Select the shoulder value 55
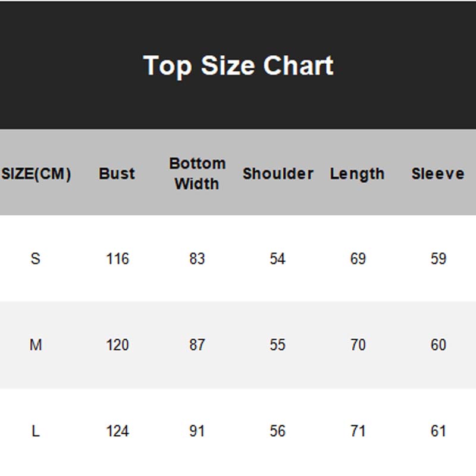This screenshot has height=476, width=476. coord(277,345)
